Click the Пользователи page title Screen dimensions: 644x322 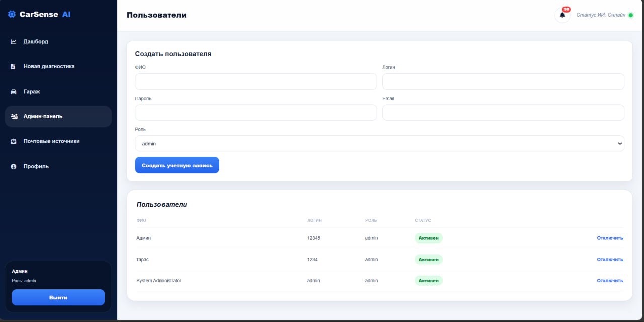click(x=156, y=15)
